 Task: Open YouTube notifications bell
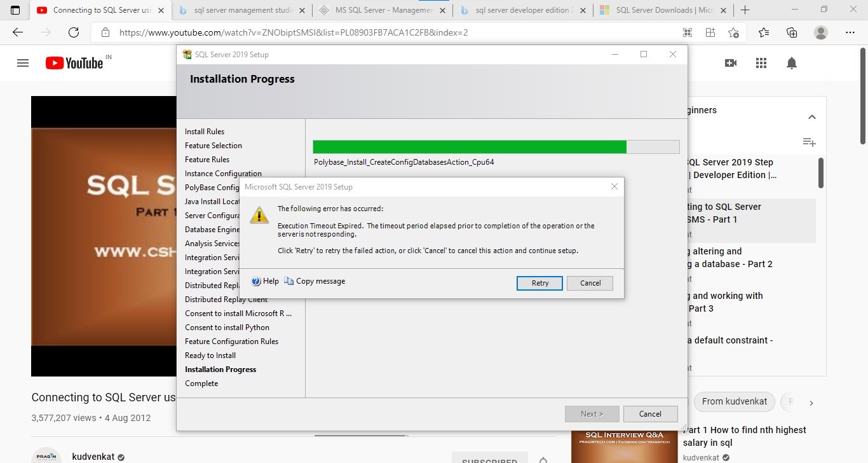point(792,63)
